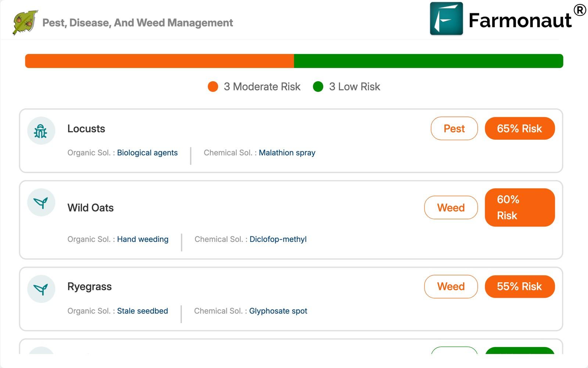This screenshot has width=588, height=368.
Task: Click the green Low Risk legend dot
Action: click(x=318, y=87)
